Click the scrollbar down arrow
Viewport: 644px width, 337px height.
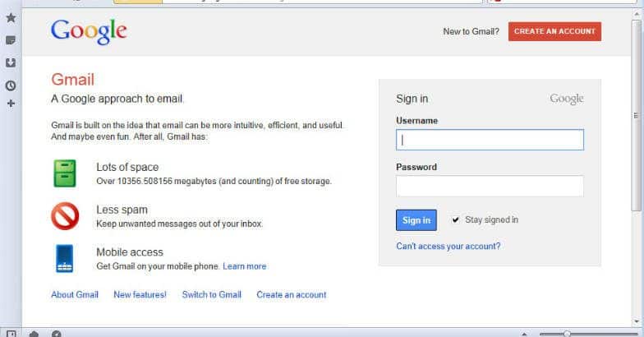[x=636, y=322]
